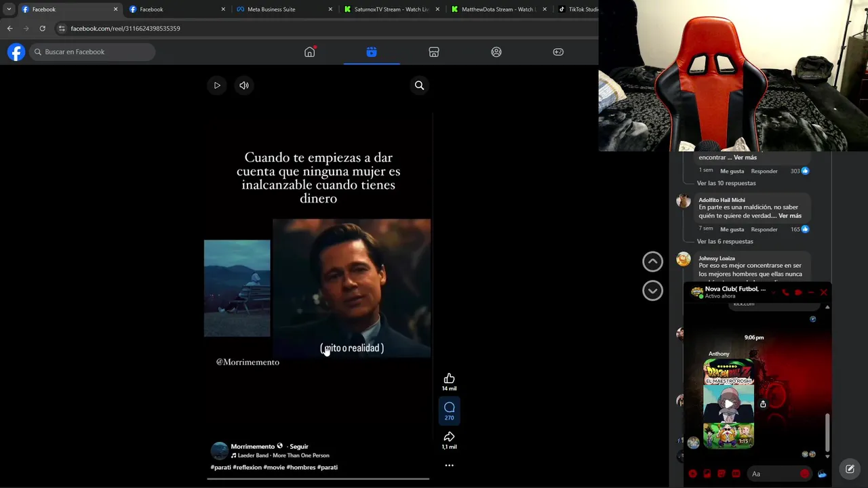Switch to SaturnoxTV Stream tab

(391, 9)
